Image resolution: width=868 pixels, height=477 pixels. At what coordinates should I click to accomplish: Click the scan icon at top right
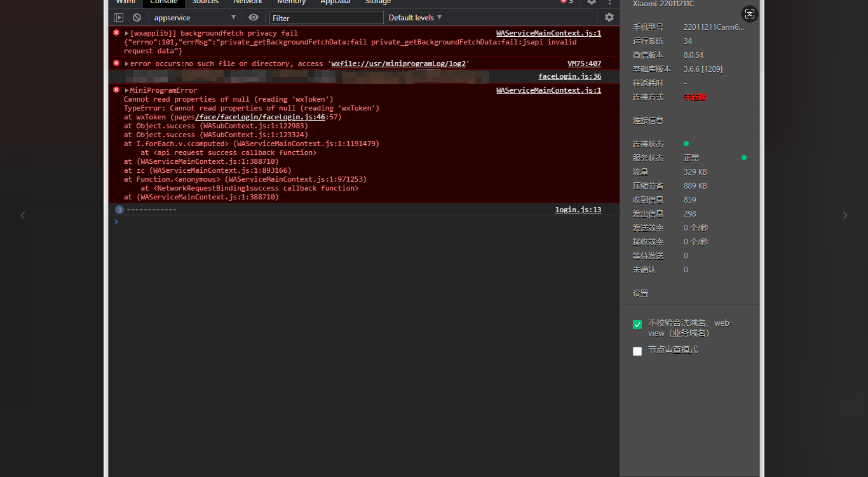tap(750, 14)
